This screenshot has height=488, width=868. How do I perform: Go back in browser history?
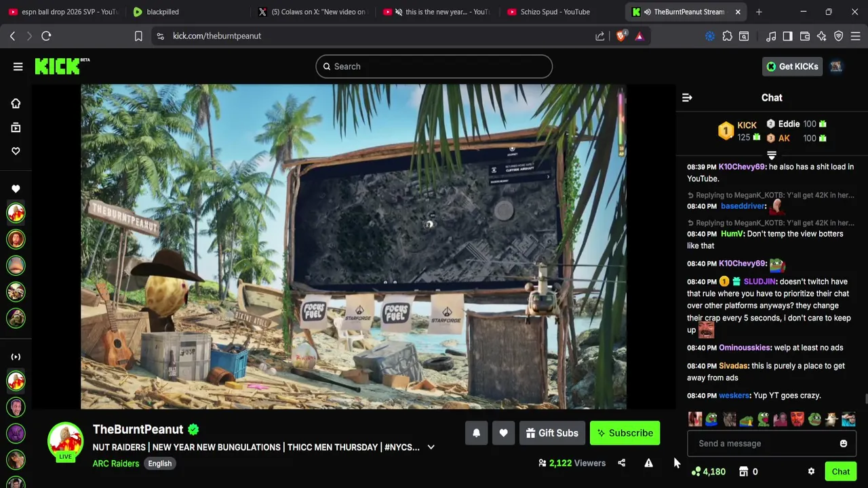point(12,36)
